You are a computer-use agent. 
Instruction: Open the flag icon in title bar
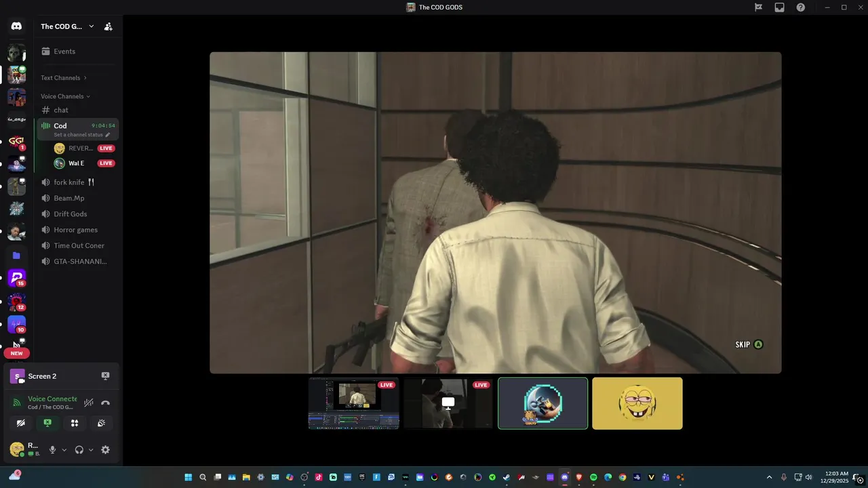(x=759, y=7)
